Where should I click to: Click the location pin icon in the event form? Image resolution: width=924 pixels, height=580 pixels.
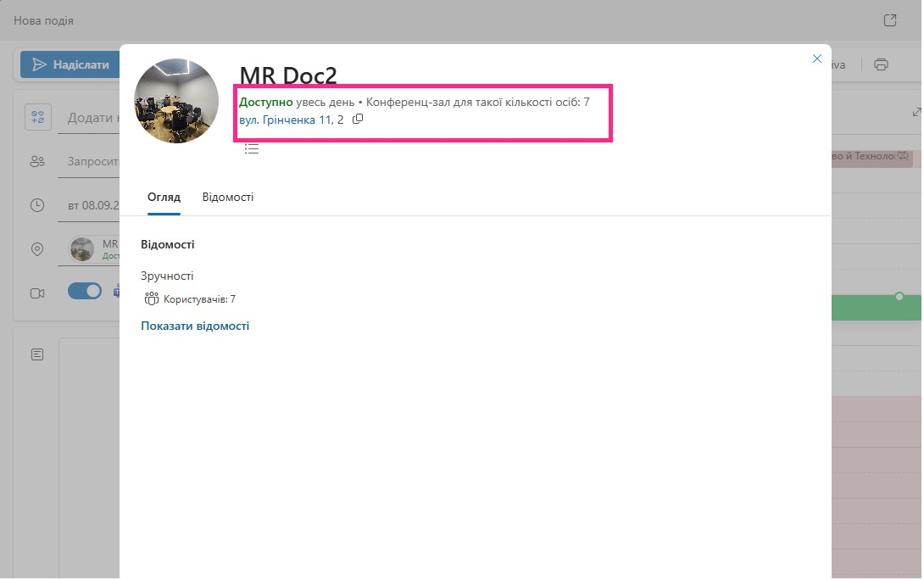coord(37,249)
